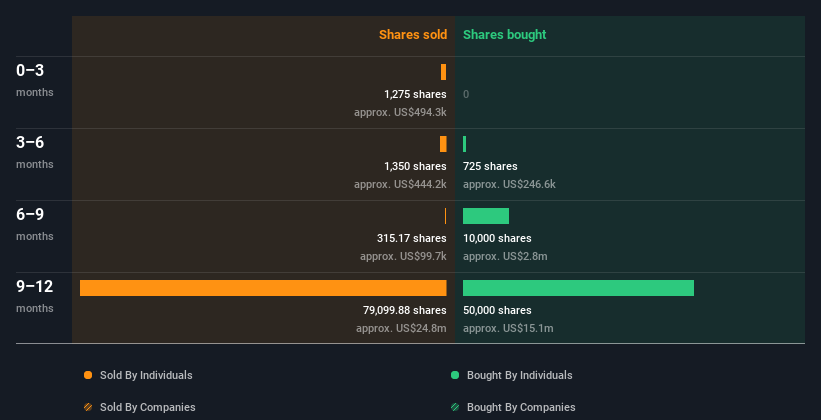Toggle the Sold By Companies legend label
The height and width of the screenshot is (420, 821).
(148, 407)
